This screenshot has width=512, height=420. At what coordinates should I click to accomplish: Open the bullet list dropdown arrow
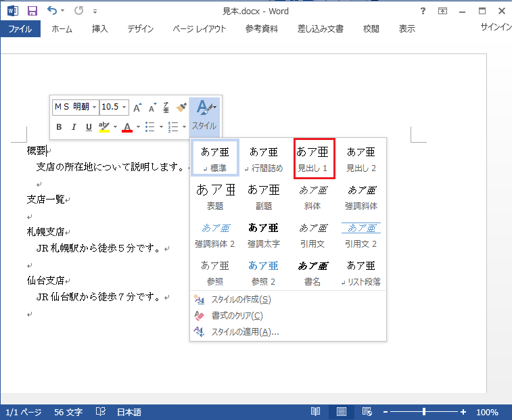coord(160,126)
